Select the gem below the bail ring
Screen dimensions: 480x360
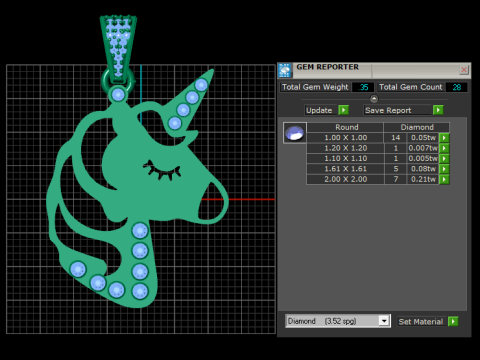[x=118, y=95]
